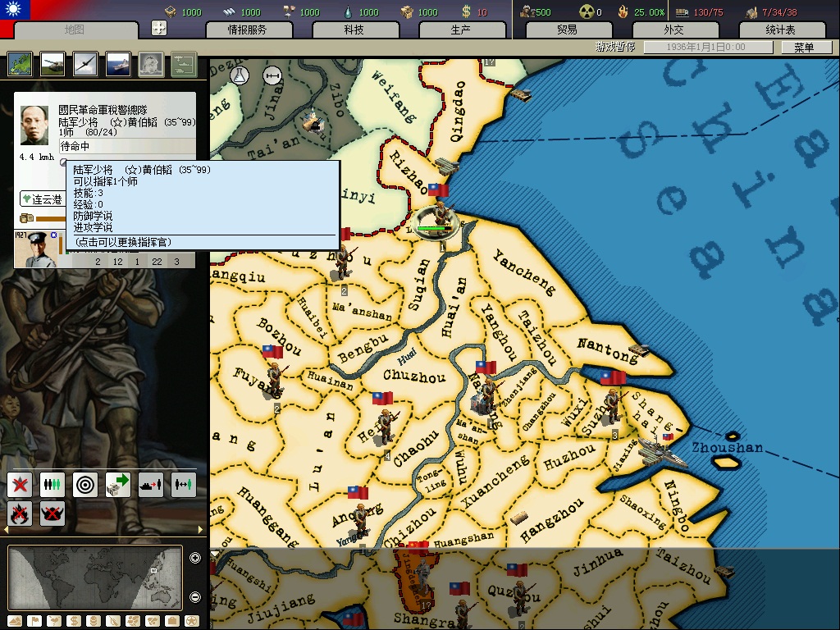Click the date display 1936年1月1日0:00
Image resolution: width=840 pixels, height=630 pixels.
click(708, 47)
